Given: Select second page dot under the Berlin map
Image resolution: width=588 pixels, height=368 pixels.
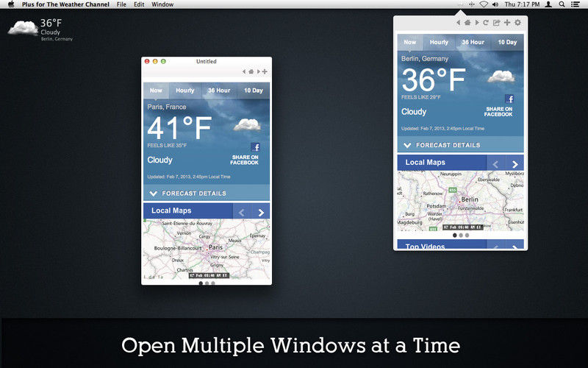Looking at the screenshot, I should (x=461, y=236).
